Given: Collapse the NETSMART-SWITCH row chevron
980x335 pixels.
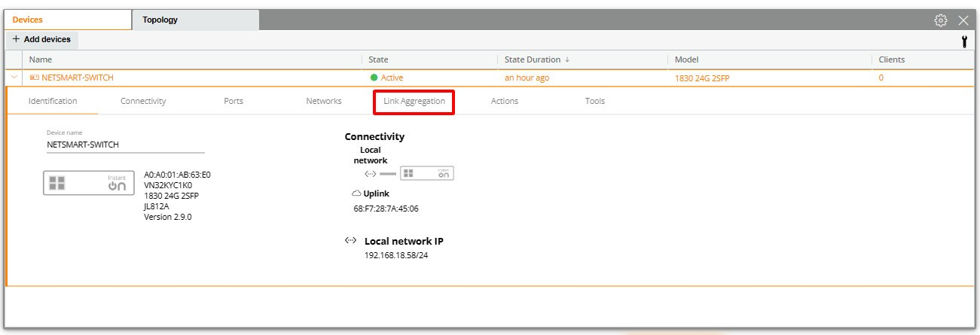Looking at the screenshot, I should [14, 78].
